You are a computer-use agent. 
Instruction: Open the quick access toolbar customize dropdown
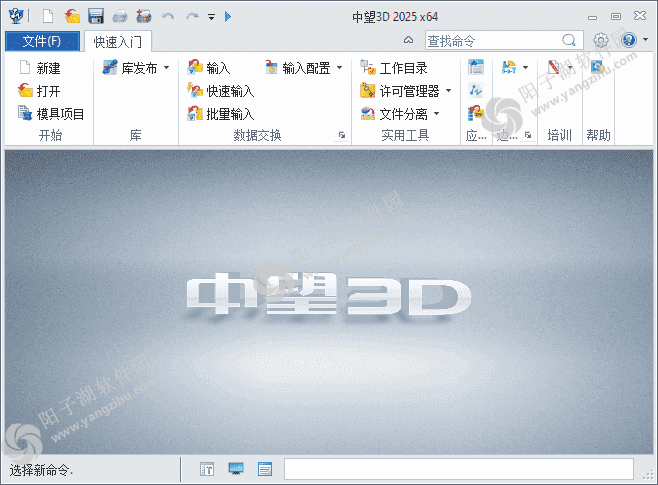tap(212, 17)
